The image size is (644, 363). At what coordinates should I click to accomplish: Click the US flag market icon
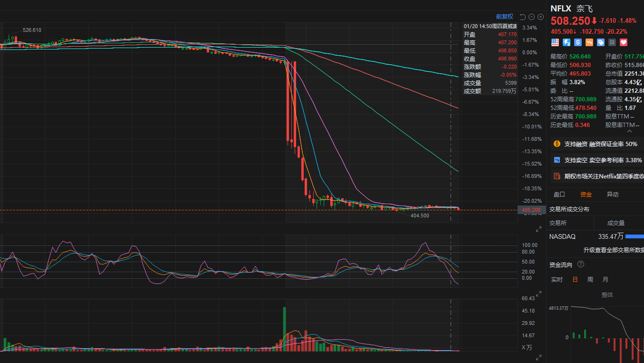click(x=555, y=42)
